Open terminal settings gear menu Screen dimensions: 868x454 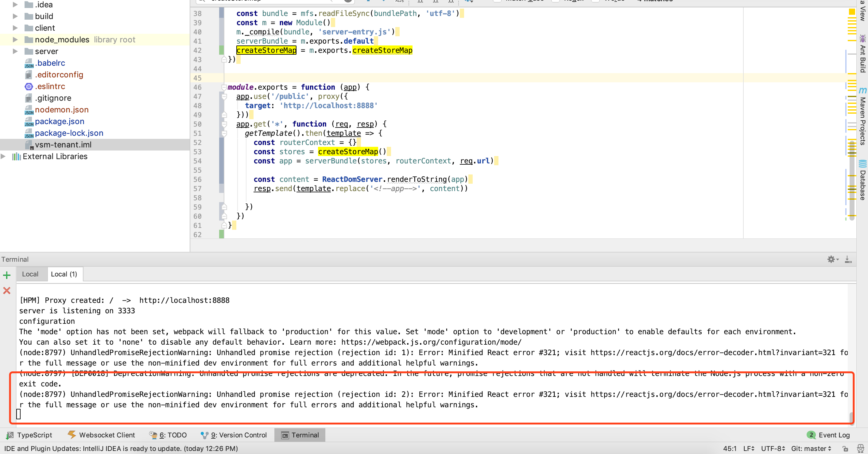833,259
